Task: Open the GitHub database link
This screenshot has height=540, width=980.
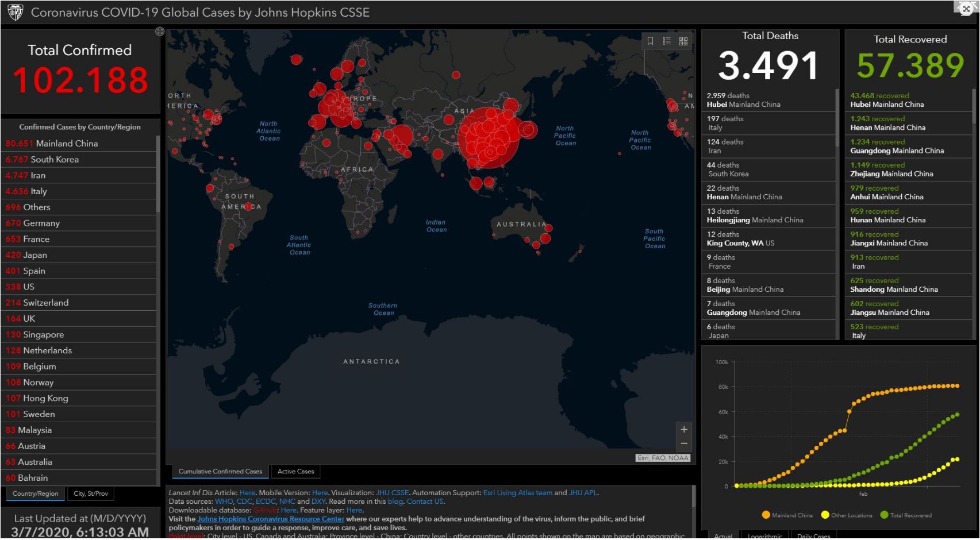Action: point(265,510)
